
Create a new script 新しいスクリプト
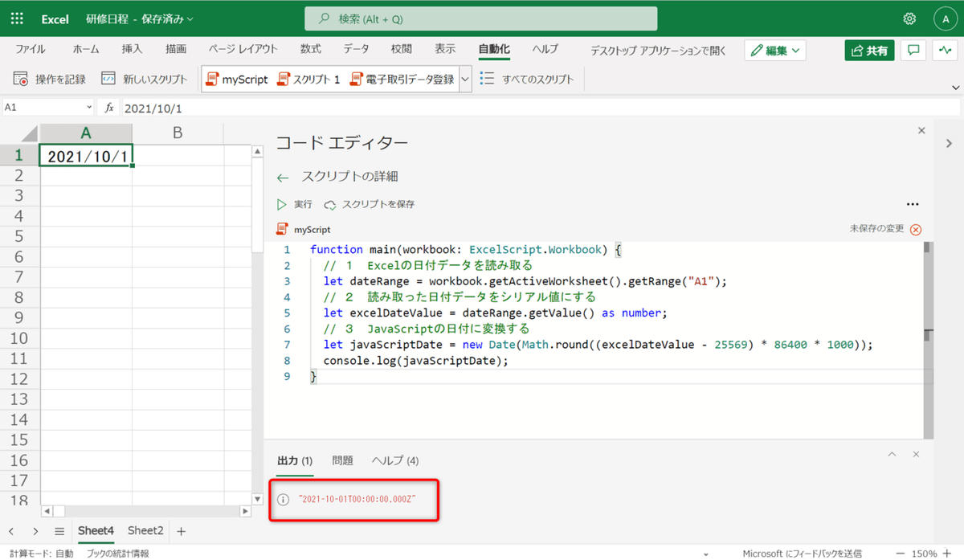coord(145,80)
